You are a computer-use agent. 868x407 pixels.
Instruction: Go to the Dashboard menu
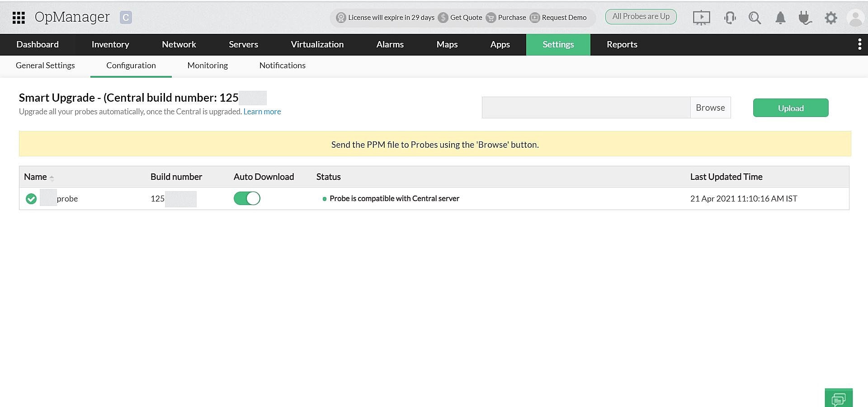tap(38, 44)
